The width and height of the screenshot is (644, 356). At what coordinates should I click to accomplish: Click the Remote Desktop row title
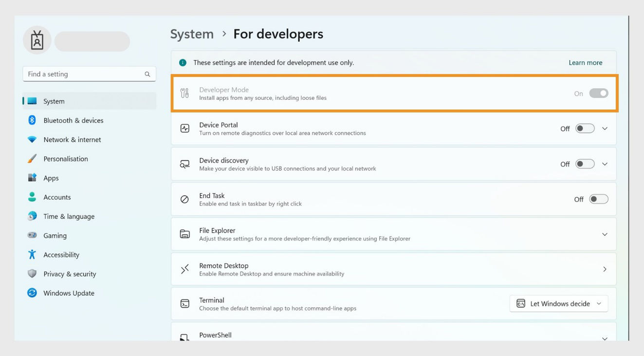(224, 265)
